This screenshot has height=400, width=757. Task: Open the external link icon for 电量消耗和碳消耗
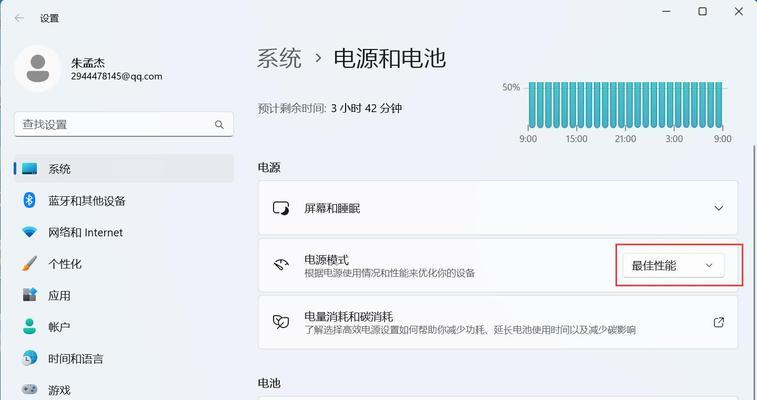pos(718,322)
